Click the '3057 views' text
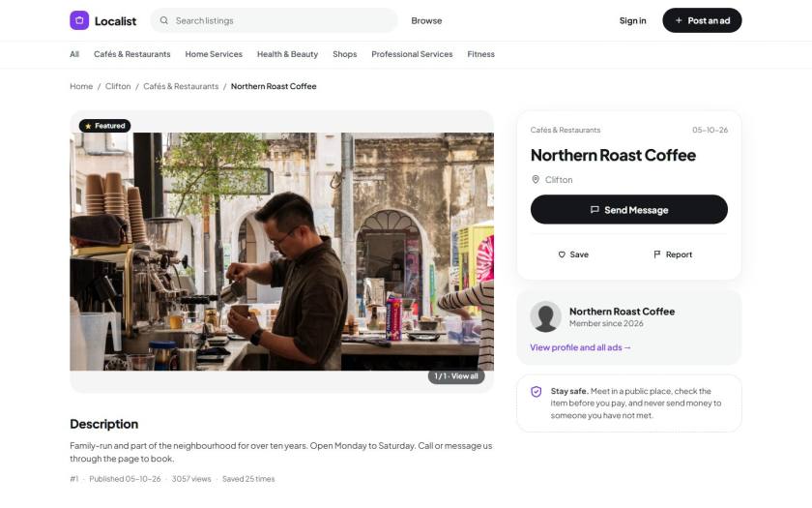 click(x=191, y=479)
